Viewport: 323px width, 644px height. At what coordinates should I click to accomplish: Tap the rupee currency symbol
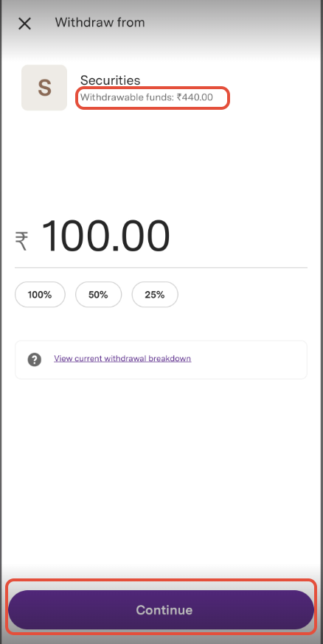click(x=22, y=242)
